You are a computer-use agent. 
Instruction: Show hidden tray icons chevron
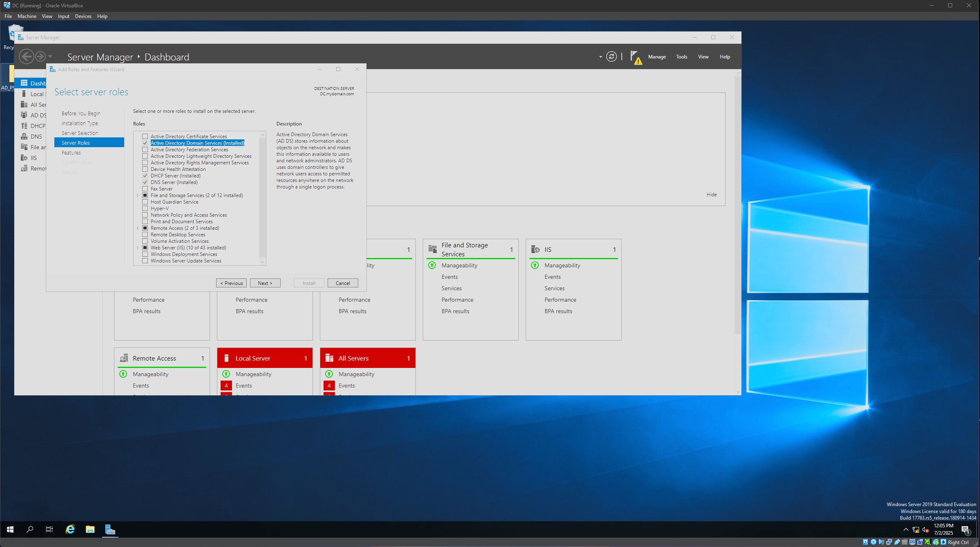(x=906, y=529)
